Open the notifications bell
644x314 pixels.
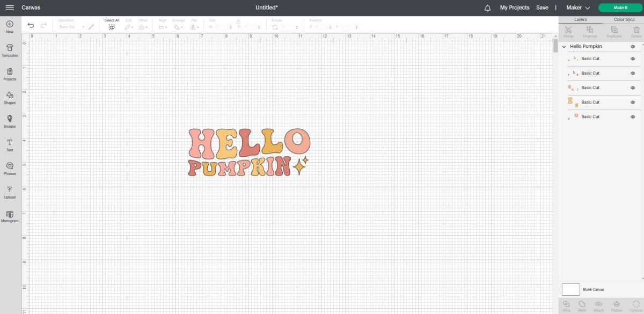coord(487,8)
